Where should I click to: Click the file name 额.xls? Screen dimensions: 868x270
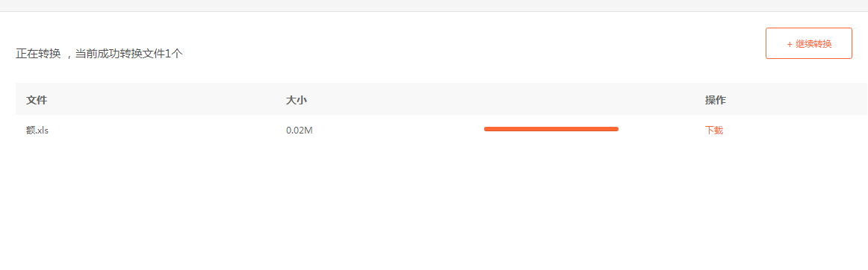point(37,131)
